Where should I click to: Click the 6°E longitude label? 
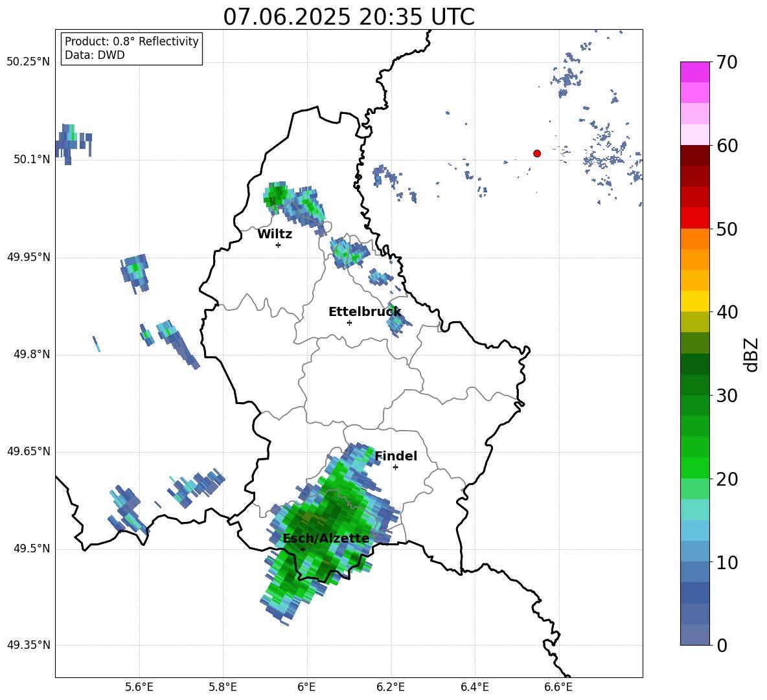click(x=306, y=687)
